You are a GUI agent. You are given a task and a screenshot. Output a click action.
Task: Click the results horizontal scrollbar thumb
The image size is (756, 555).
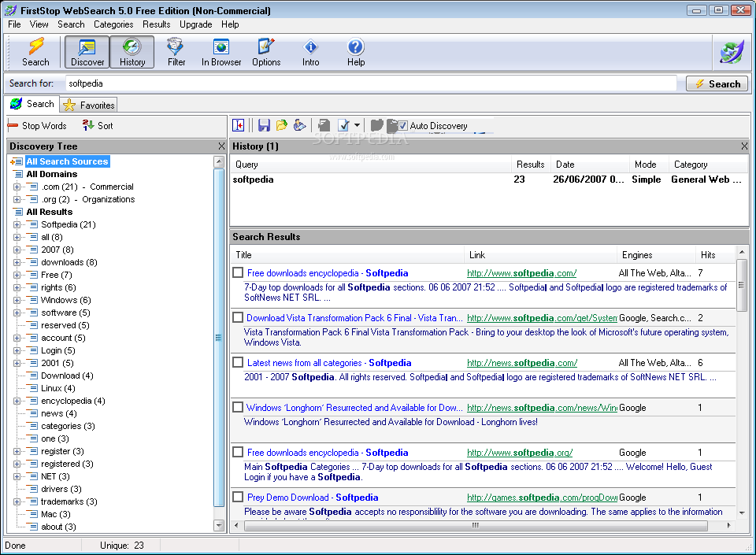476,525
